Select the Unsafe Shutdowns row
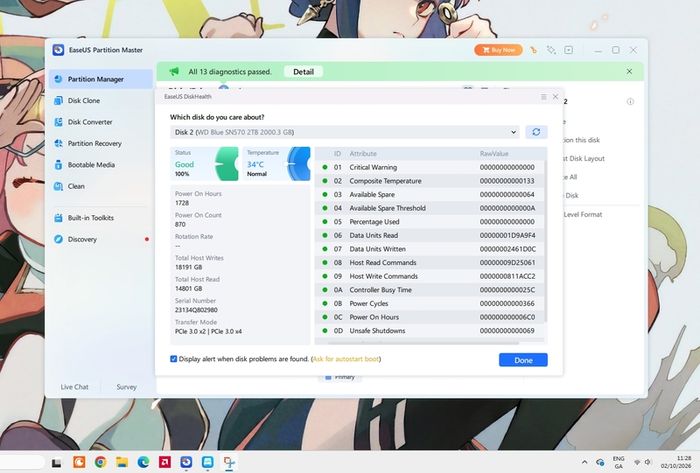The image size is (700, 473). pyautogui.click(x=430, y=331)
